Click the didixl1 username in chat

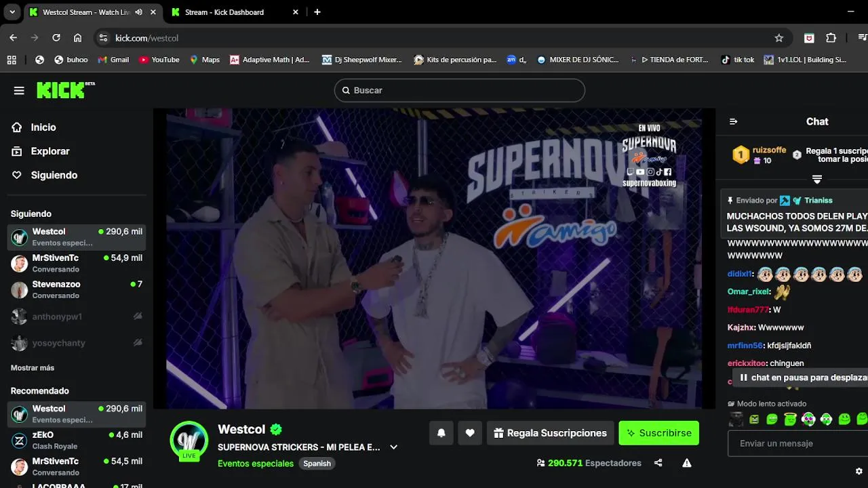[x=740, y=274]
